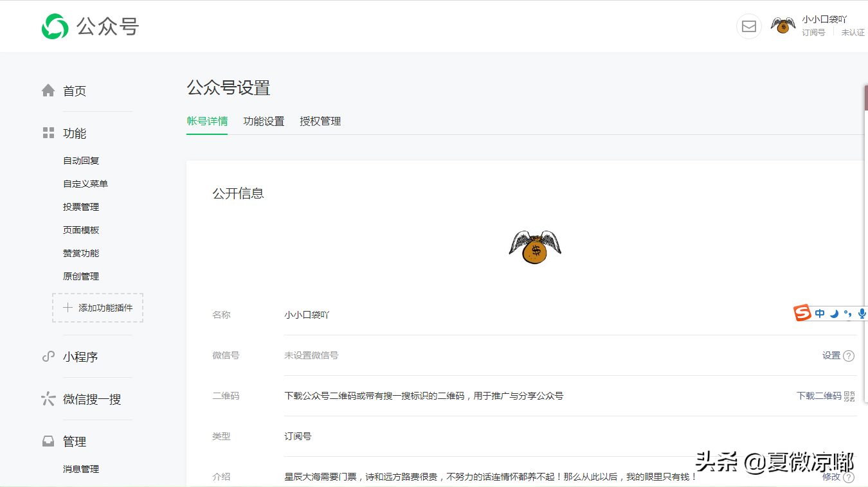This screenshot has height=487, width=868.
Task: Open the message envelope icon at top right
Action: tap(748, 26)
